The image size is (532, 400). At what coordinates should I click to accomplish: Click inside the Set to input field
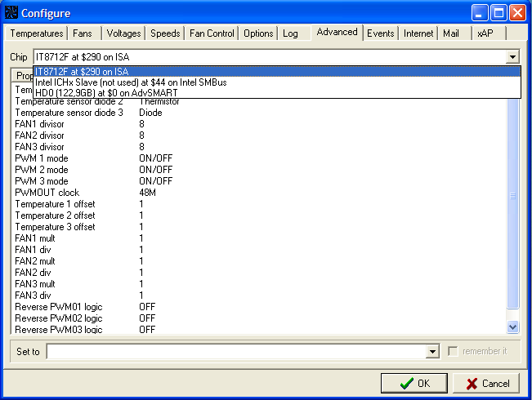(236, 352)
